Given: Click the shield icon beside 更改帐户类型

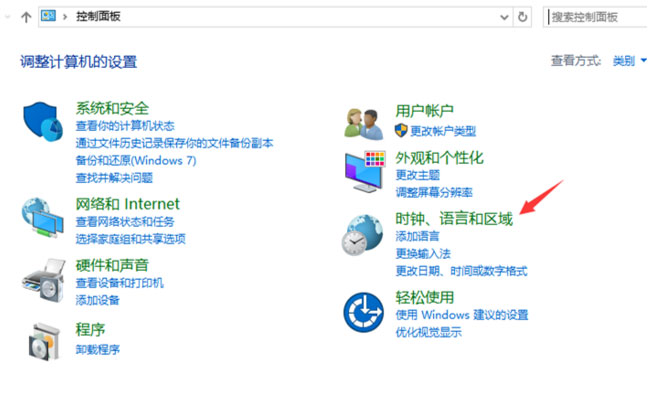Looking at the screenshot, I should (401, 131).
